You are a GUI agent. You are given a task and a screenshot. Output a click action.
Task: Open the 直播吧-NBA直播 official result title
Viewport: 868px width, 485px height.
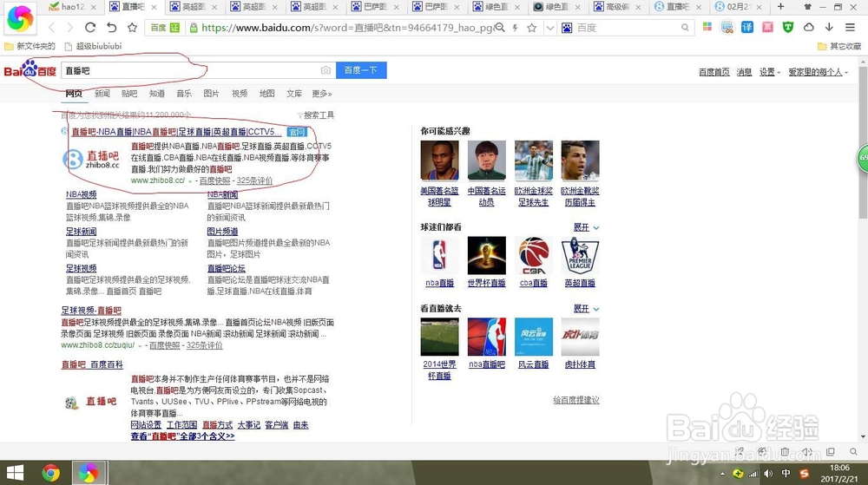tap(176, 132)
